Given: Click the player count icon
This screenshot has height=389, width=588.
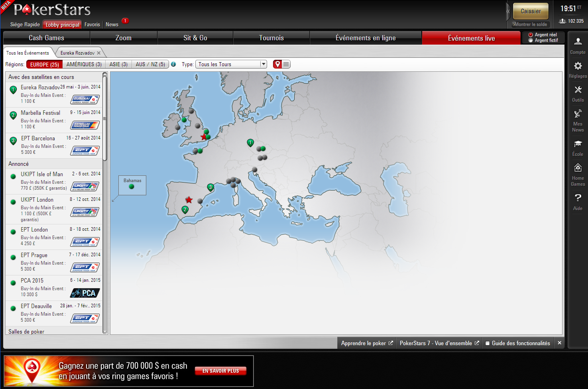Looking at the screenshot, I should coord(562,21).
